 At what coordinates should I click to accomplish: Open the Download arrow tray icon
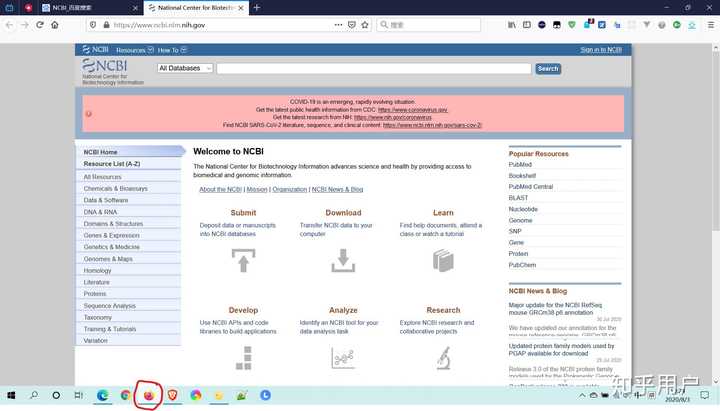coord(343,260)
